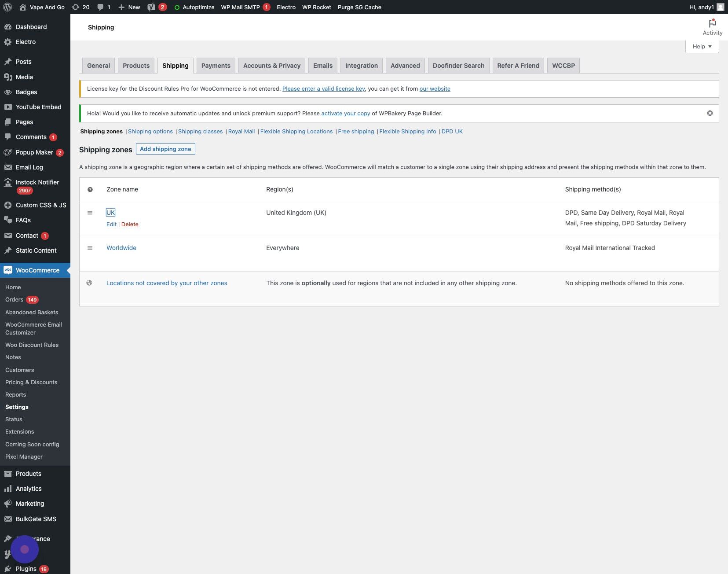Open the Accounts & Privacy tab

coord(272,66)
